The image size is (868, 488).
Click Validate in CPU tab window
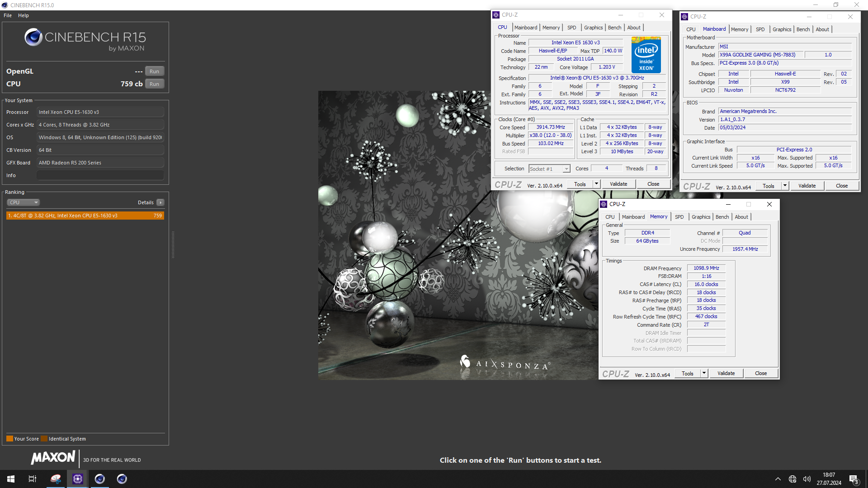[618, 184]
